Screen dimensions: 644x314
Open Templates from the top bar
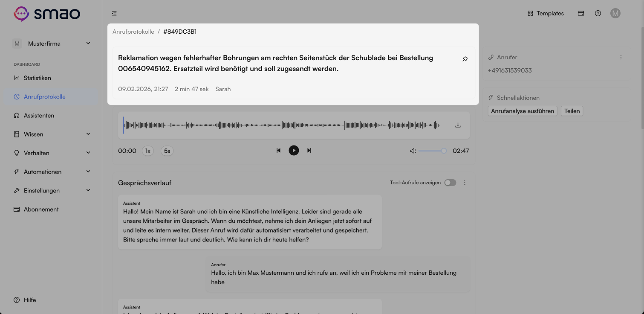546,13
